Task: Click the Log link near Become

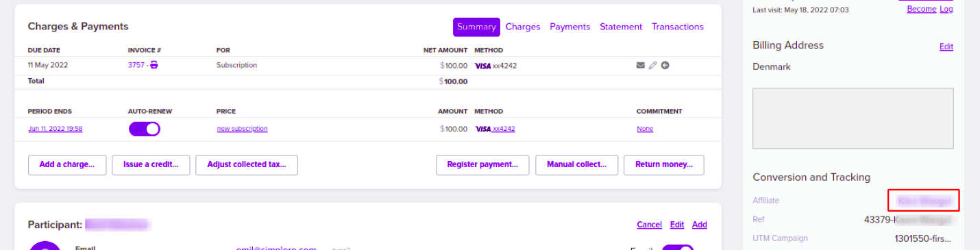Action: [x=946, y=9]
